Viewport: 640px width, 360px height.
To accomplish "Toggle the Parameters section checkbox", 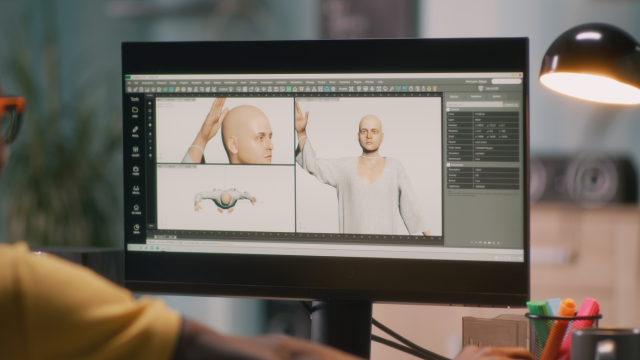I will point(448,165).
